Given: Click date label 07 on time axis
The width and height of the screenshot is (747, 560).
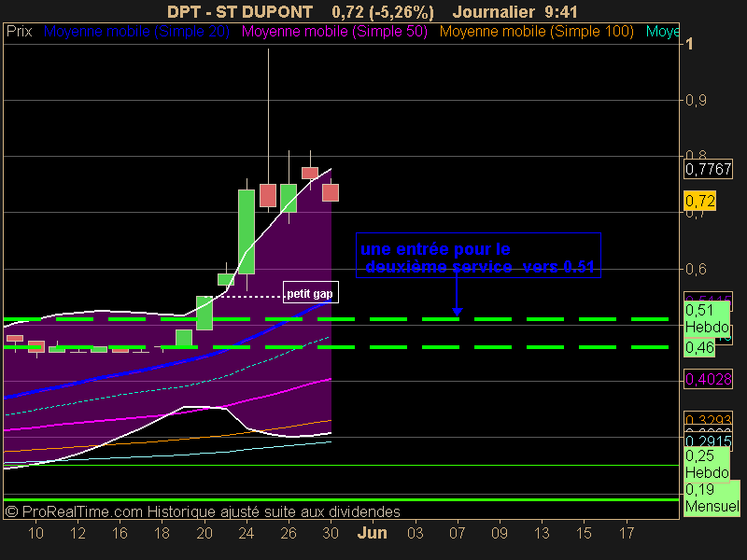Looking at the screenshot, I should [457, 533].
